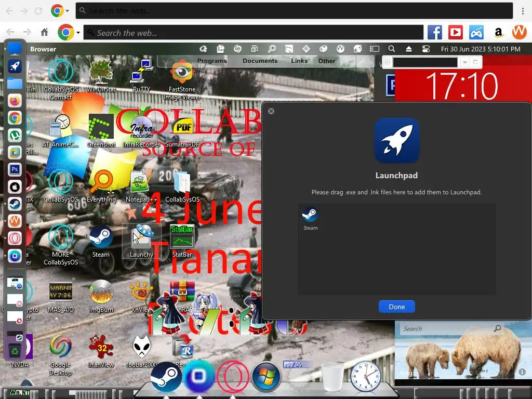Open the Documents tab on the desktop panel
Screen dimensions: 532x399
tap(260, 61)
